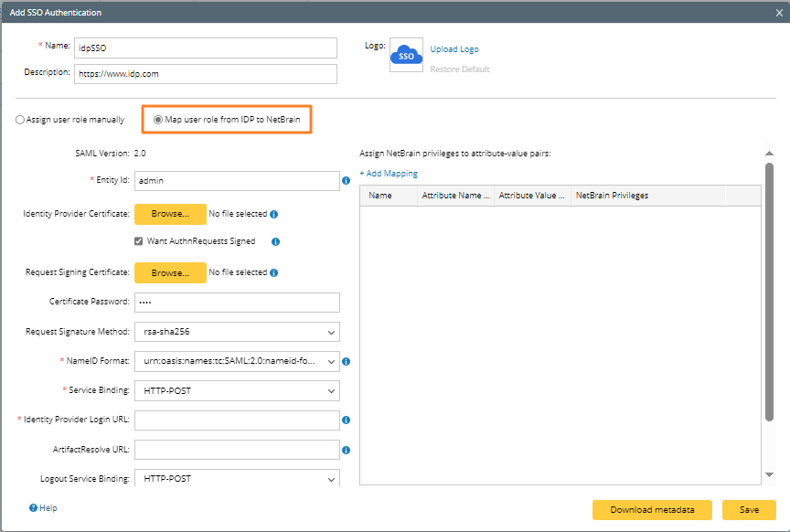This screenshot has height=532, width=790.
Task: Click info icon next to Entity Id
Action: click(x=347, y=181)
